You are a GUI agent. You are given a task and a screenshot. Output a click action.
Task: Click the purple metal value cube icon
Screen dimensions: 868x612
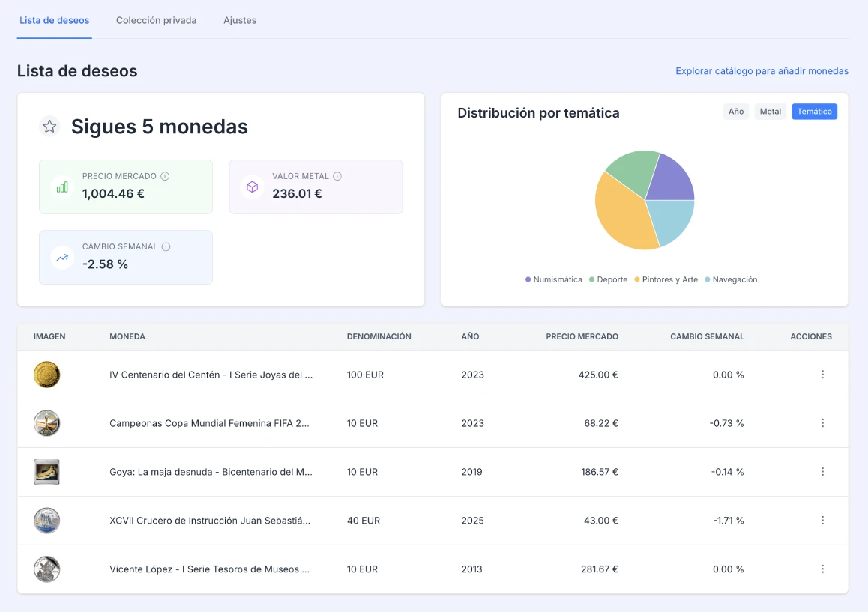[x=252, y=186]
